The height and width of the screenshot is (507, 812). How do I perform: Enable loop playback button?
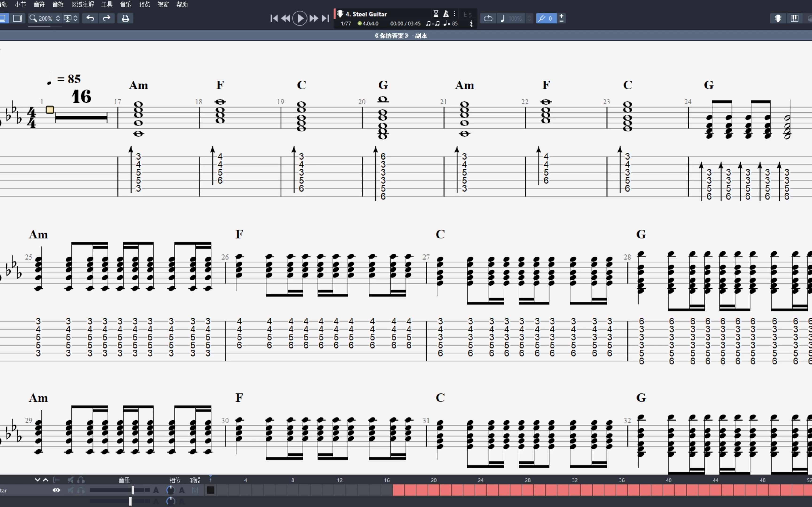(488, 19)
